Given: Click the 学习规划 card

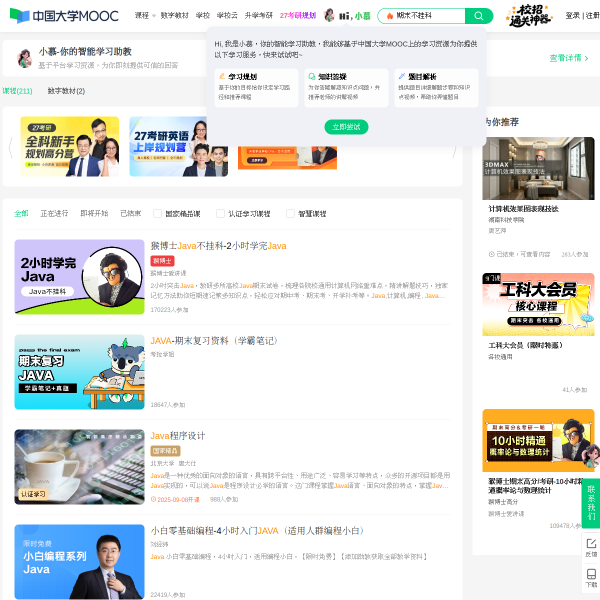Looking at the screenshot, I should pyautogui.click(x=256, y=88).
